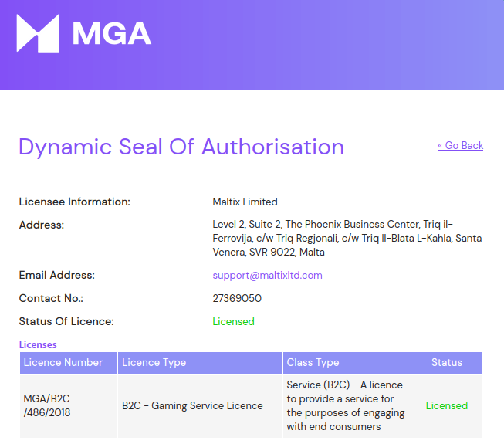Click the Licence Type column header

tap(200, 363)
